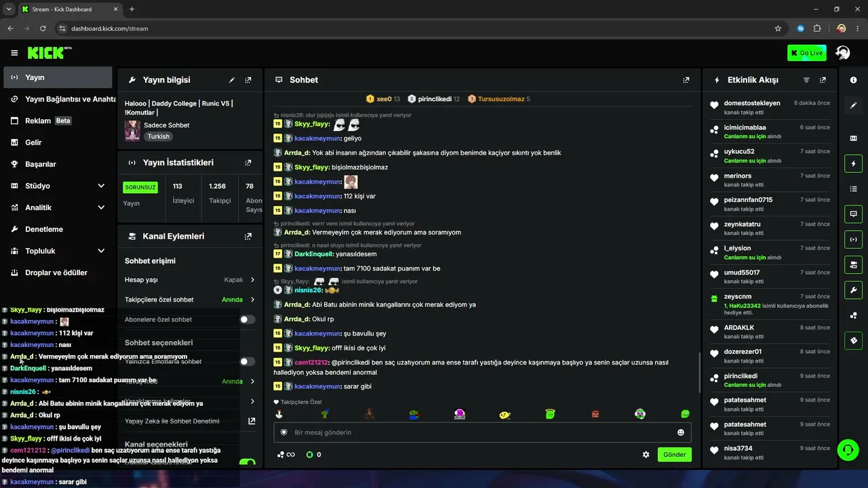The width and height of the screenshot is (868, 488).
Task: Reload the page in Chrome
Action: (43, 28)
